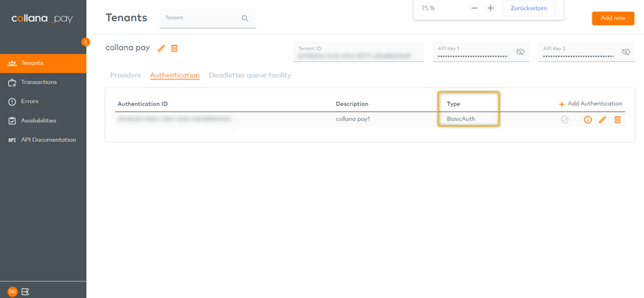Screen dimensions: 644x298
Task: Edit the collana pay1 authentication
Action: click(x=603, y=120)
